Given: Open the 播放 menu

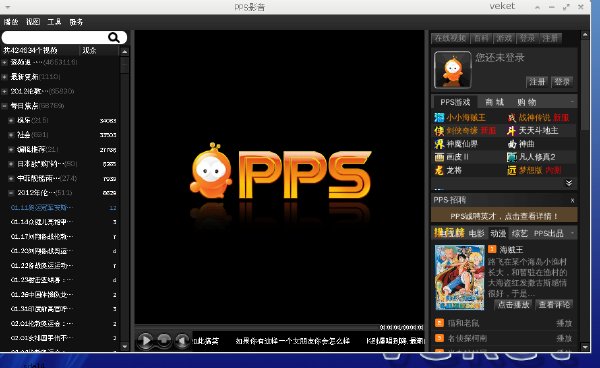Looking at the screenshot, I should pos(11,22).
